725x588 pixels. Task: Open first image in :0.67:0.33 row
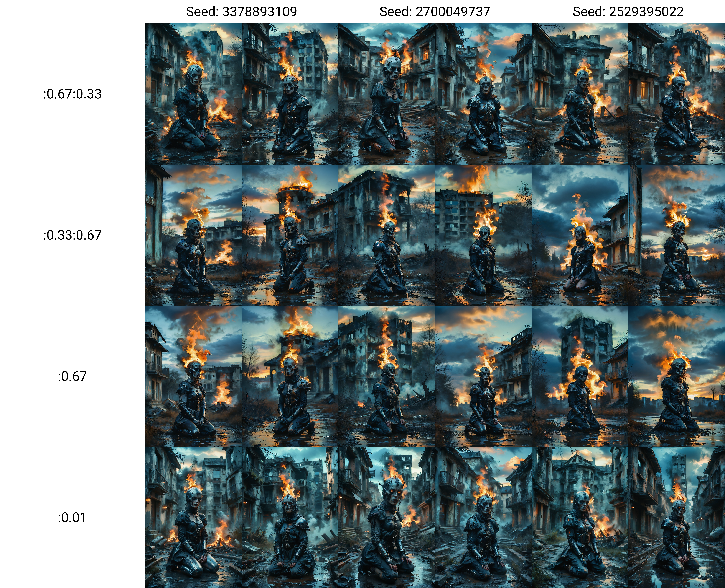[x=193, y=94]
